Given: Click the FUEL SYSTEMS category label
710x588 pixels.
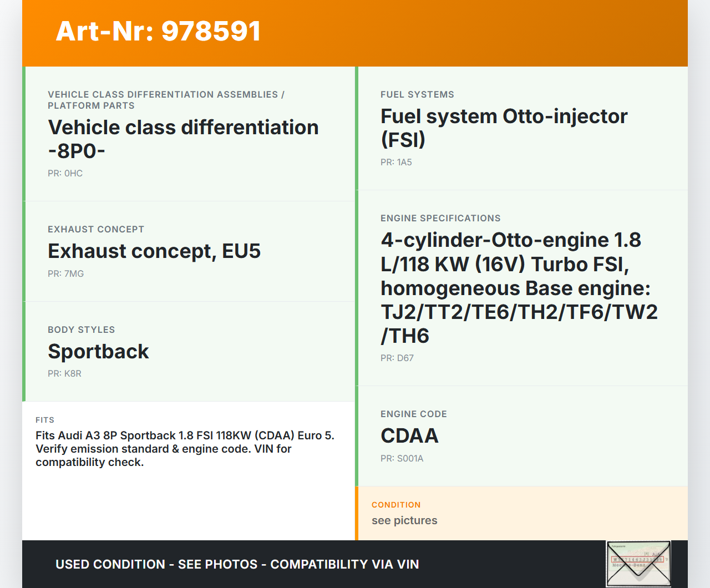Looking at the screenshot, I should point(417,94).
